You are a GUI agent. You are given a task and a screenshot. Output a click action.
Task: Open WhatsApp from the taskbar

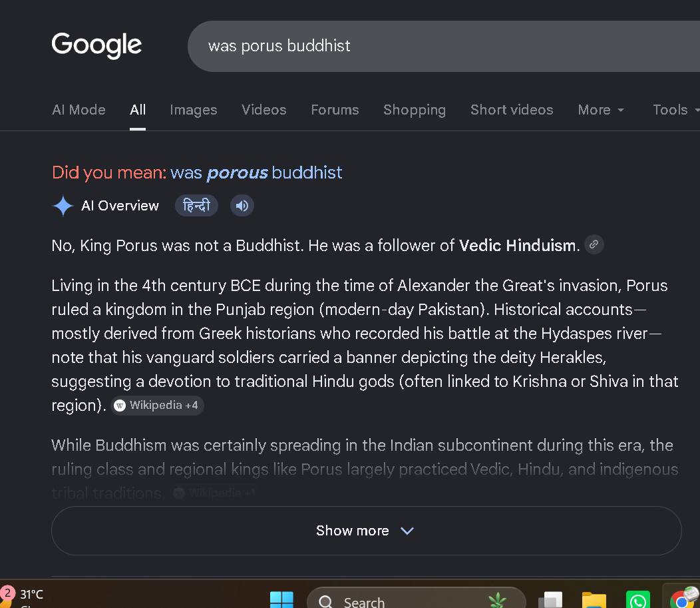638,599
